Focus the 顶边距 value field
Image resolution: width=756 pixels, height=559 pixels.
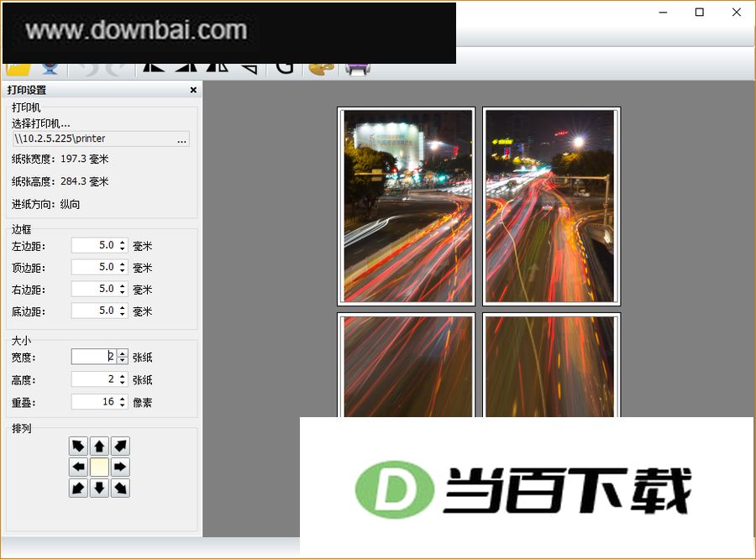pyautogui.click(x=94, y=267)
